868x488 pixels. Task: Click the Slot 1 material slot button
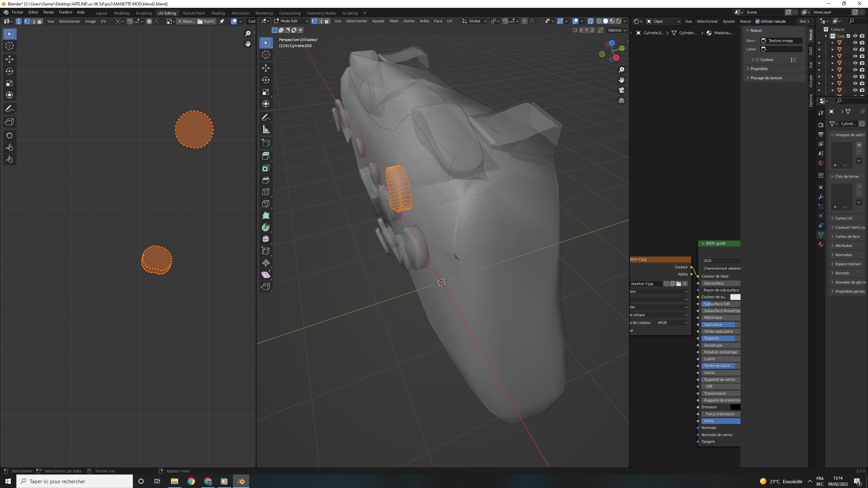coord(804,21)
